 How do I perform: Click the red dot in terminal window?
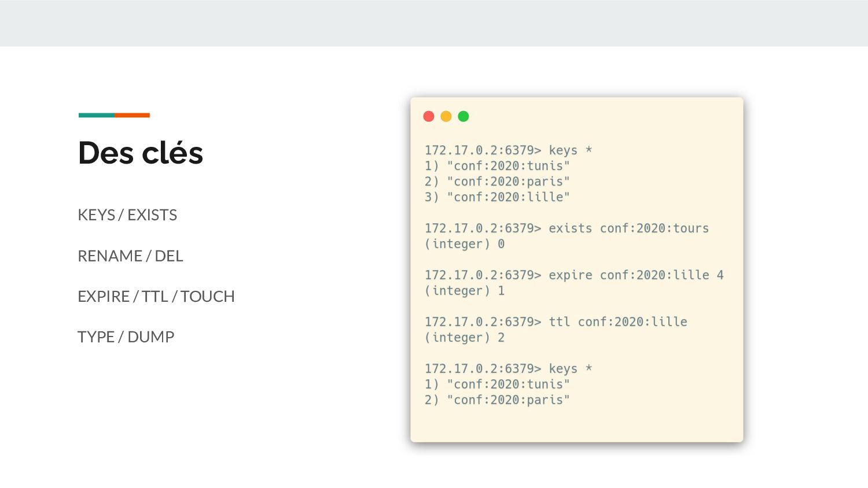point(429,116)
